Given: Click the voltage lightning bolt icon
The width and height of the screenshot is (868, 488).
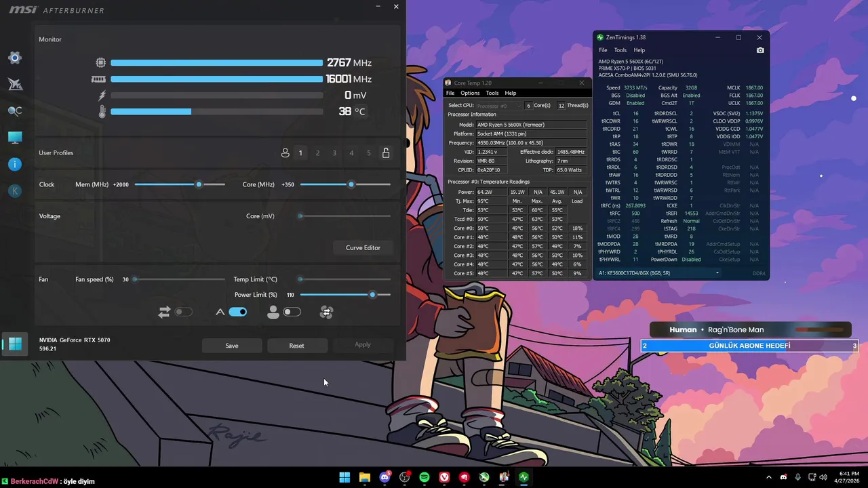Looking at the screenshot, I should pyautogui.click(x=102, y=96).
